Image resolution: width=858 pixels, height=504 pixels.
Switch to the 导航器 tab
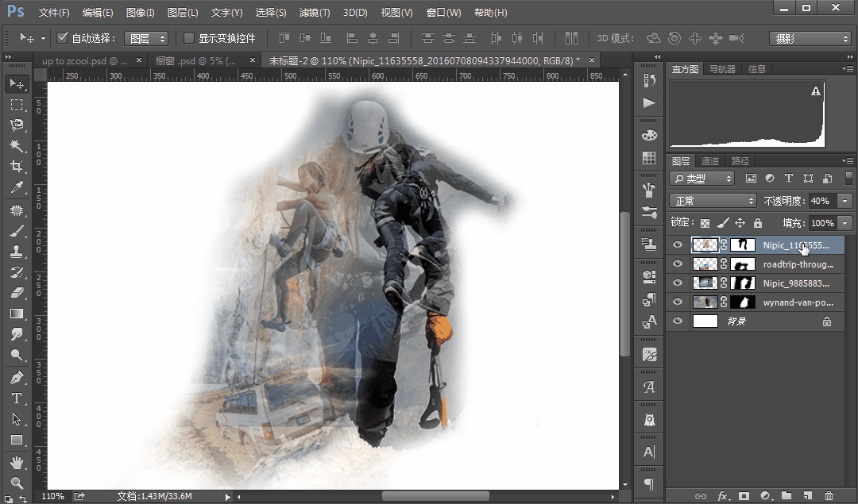click(x=722, y=69)
